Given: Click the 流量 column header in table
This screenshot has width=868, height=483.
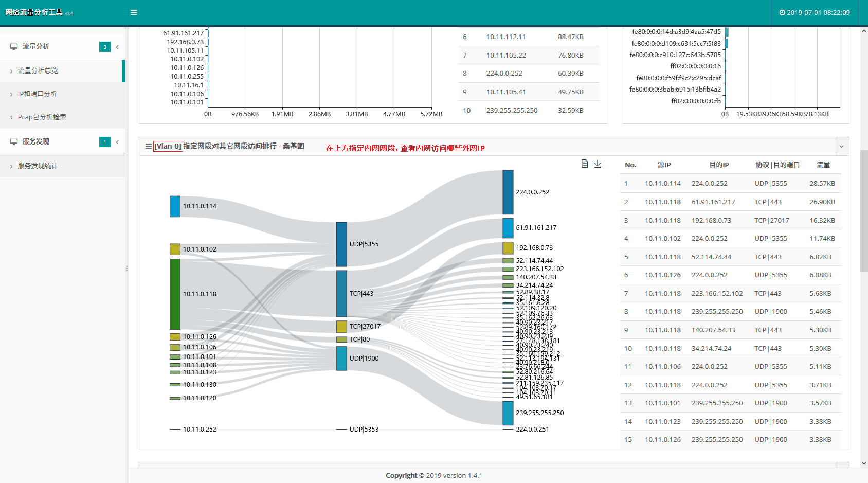Looking at the screenshot, I should pos(823,165).
